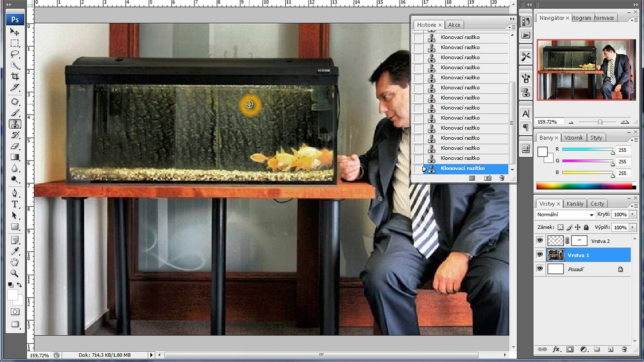The width and height of the screenshot is (644, 362).
Task: Create new snapshot with camera icon
Action: [487, 178]
